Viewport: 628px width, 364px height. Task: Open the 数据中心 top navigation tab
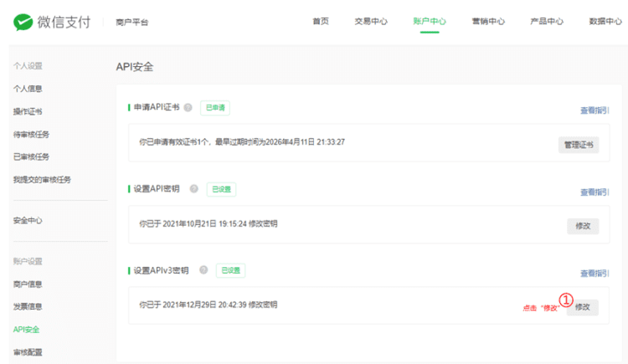[x=605, y=22]
